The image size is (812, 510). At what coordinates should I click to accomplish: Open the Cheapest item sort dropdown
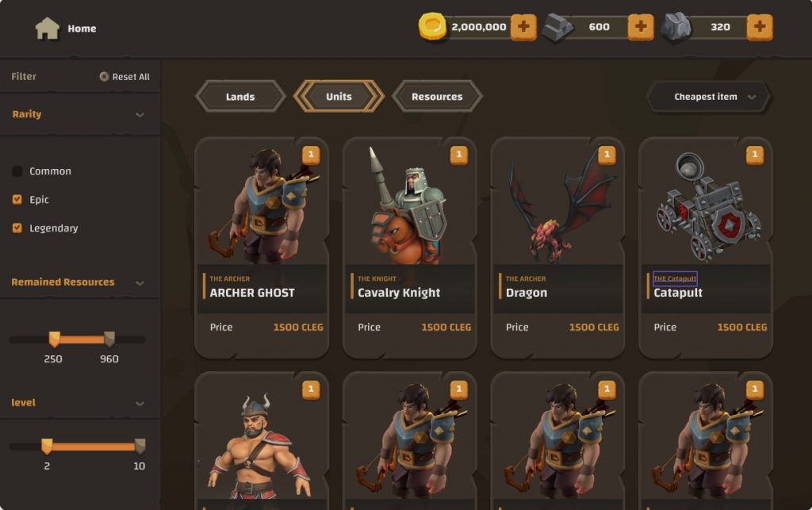coord(708,97)
